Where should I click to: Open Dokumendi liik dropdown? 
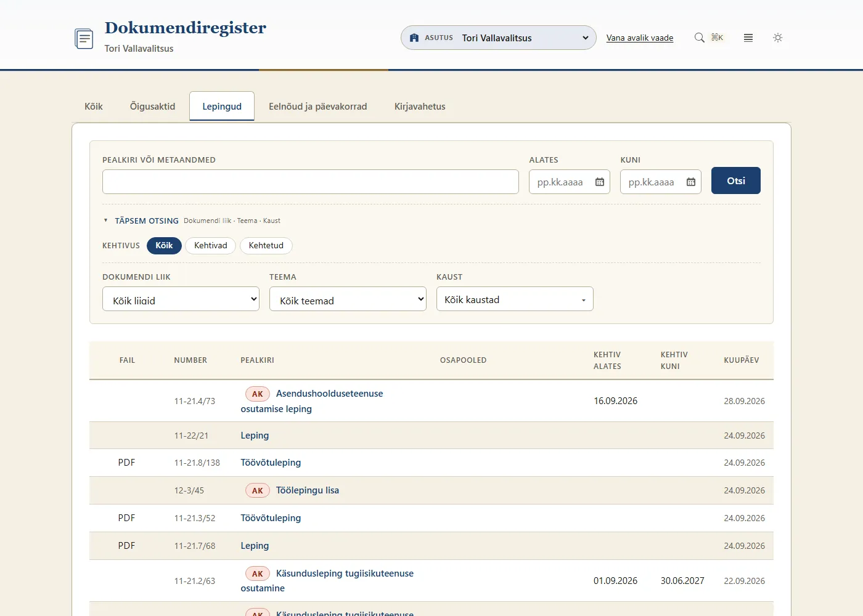click(181, 299)
